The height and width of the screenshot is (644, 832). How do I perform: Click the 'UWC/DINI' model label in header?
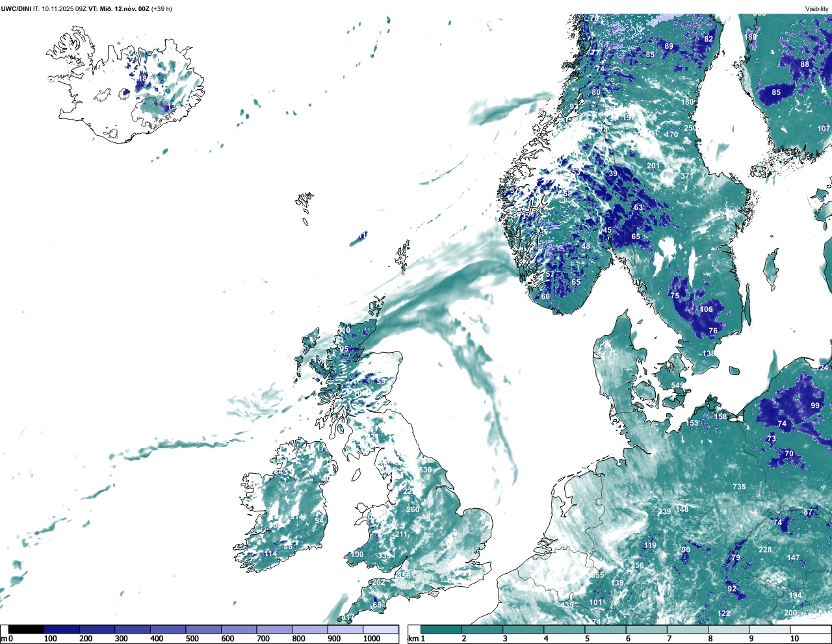[16, 9]
